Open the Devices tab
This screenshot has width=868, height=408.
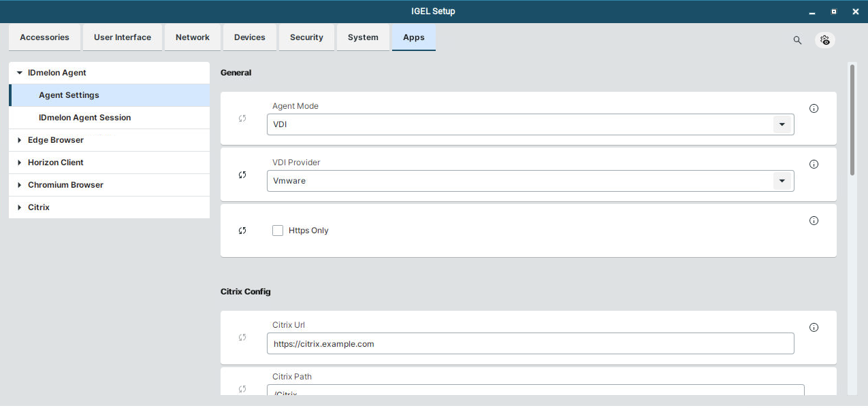250,37
